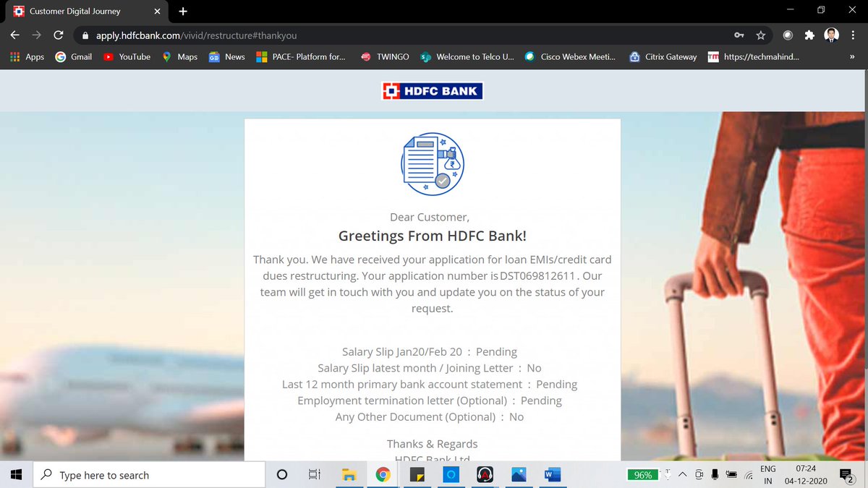The image size is (868, 488).
Task: Minimize the Chrome window
Action: click(789, 11)
